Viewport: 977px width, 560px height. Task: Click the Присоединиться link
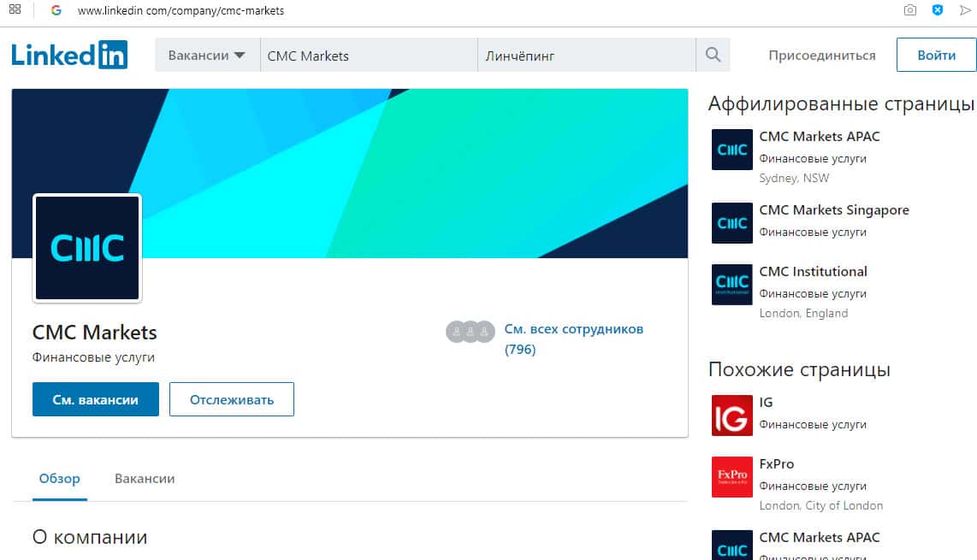click(x=822, y=56)
